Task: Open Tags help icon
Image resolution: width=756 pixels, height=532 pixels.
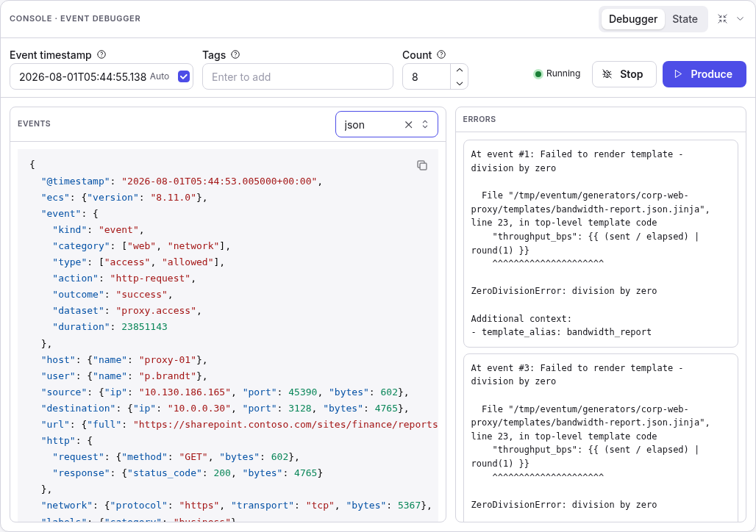Action: (235, 54)
